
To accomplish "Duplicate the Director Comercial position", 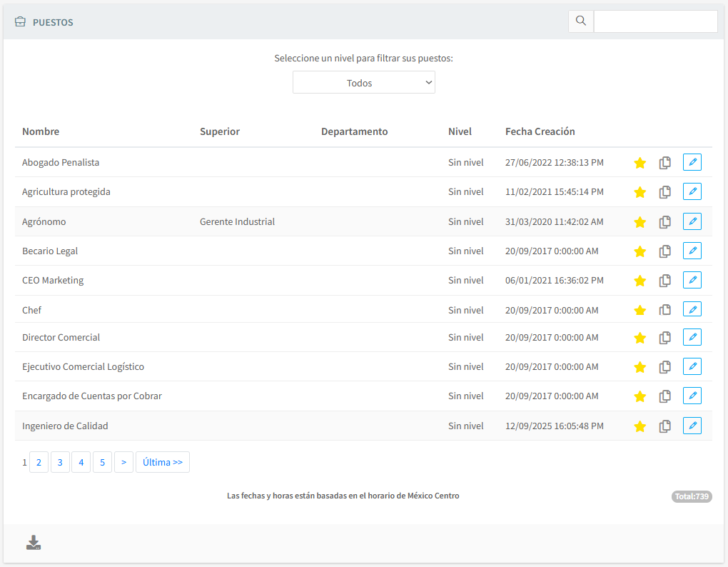I will click(x=664, y=338).
